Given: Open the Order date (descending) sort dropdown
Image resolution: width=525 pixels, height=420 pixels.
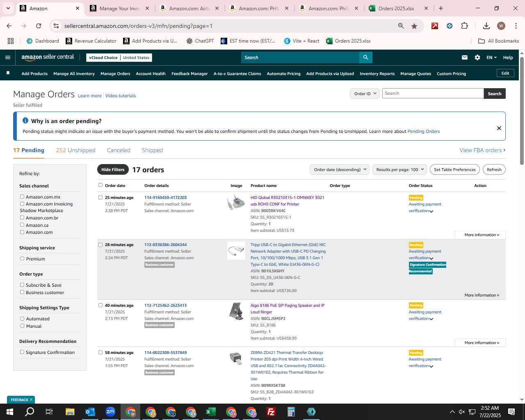Looking at the screenshot, I should click(340, 169).
